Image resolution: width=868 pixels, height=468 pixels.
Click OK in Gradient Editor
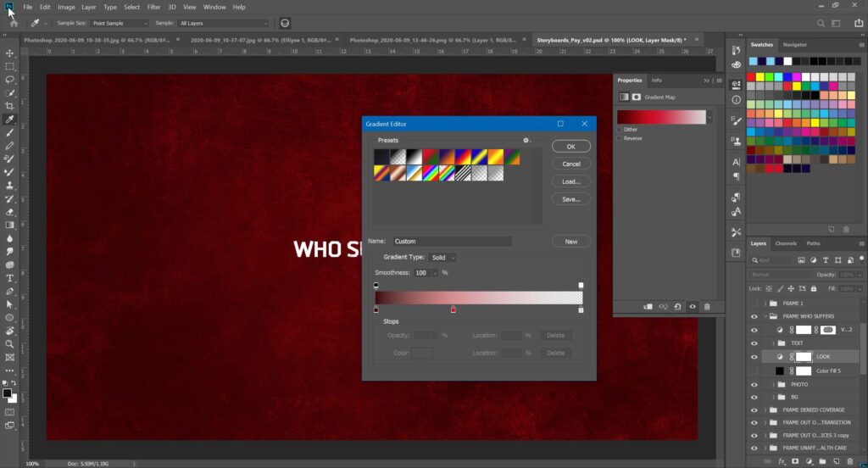pyautogui.click(x=570, y=147)
